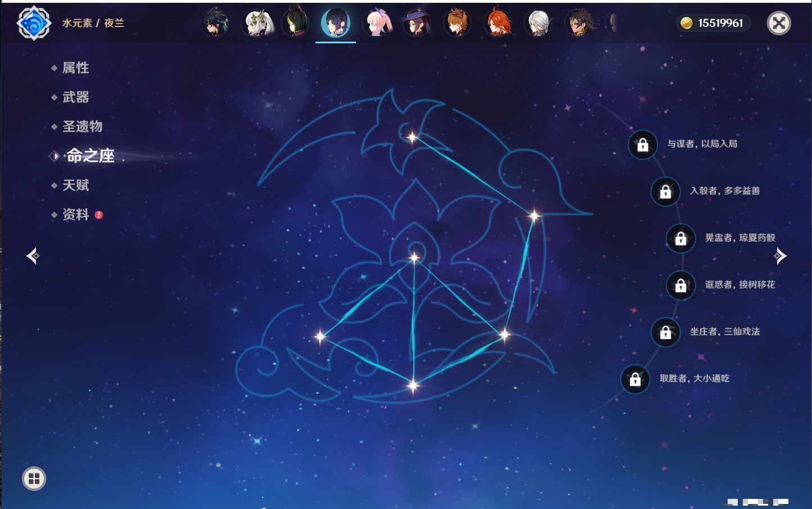The height and width of the screenshot is (509, 812).
Task: Open the 属性 attributes tab
Action: 76,68
